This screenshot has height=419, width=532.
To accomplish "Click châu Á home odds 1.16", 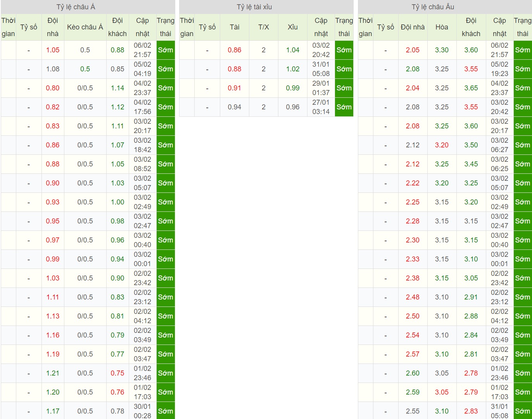I will click(53, 335).
